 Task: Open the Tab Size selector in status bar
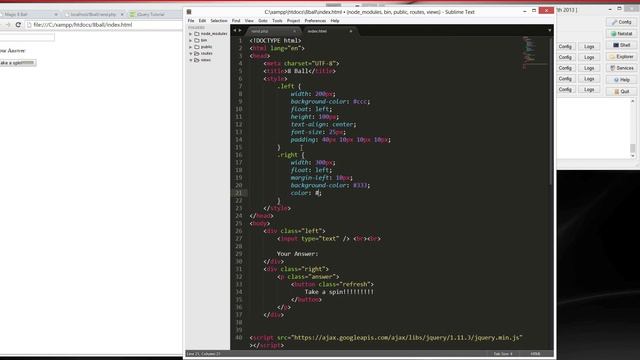503,354
